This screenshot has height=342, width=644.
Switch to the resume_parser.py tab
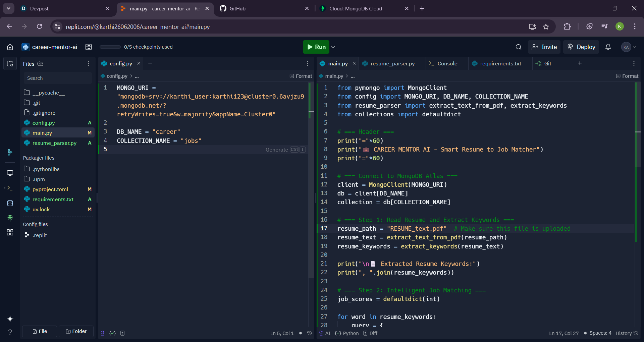point(392,63)
